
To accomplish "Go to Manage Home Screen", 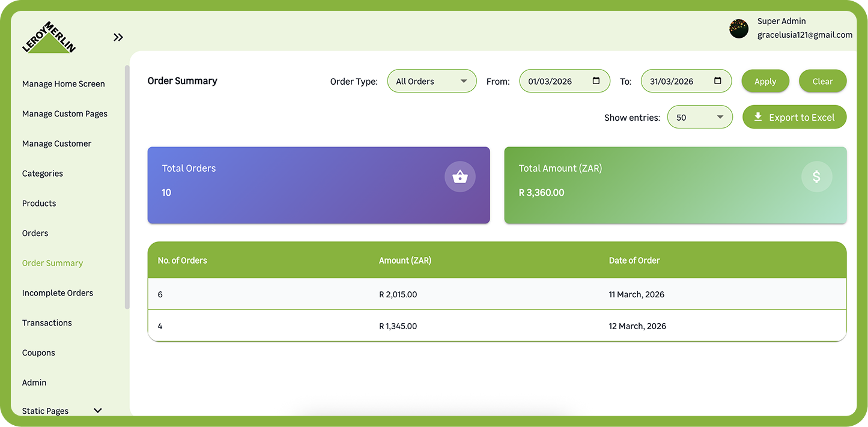I will coord(64,84).
